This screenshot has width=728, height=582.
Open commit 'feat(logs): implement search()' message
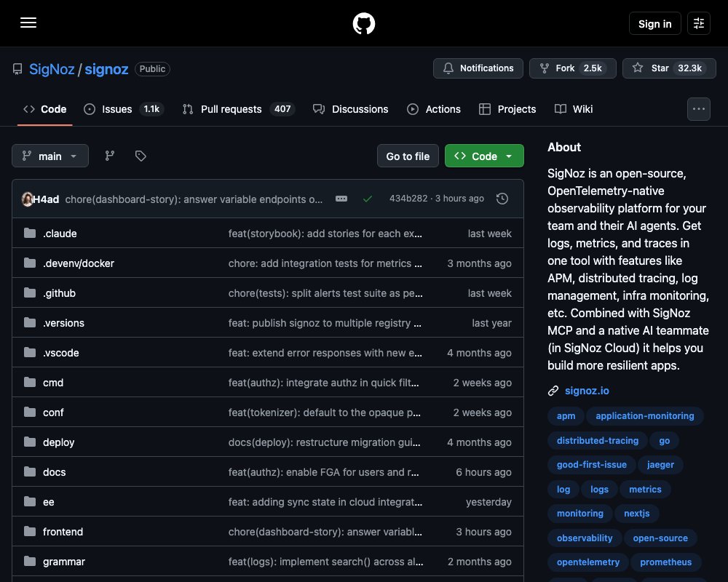click(x=325, y=562)
